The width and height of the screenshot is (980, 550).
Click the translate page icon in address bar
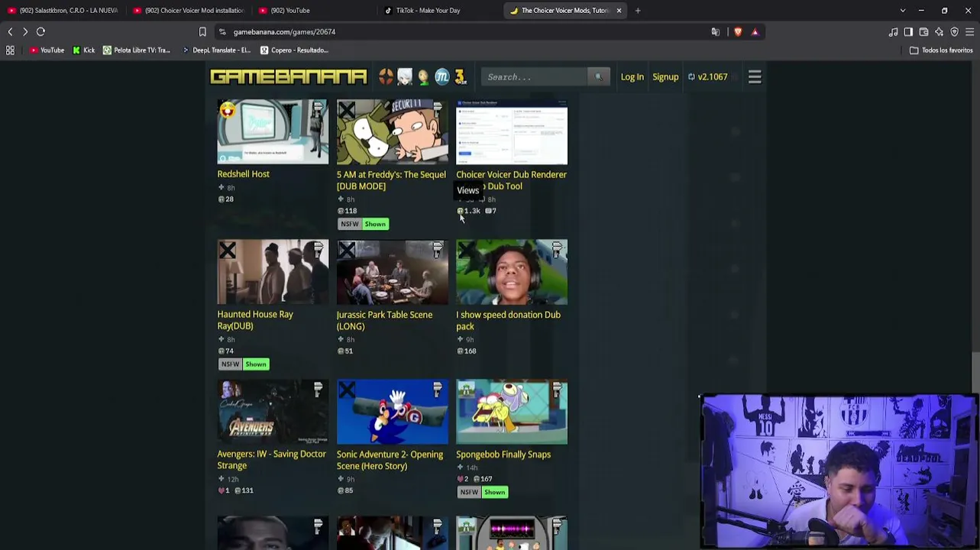[x=716, y=32]
